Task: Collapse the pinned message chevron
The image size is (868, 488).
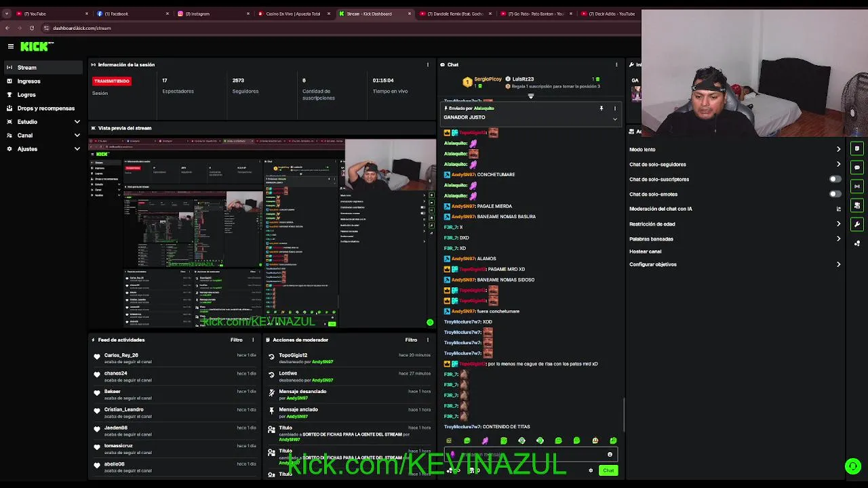Action: pyautogui.click(x=615, y=119)
